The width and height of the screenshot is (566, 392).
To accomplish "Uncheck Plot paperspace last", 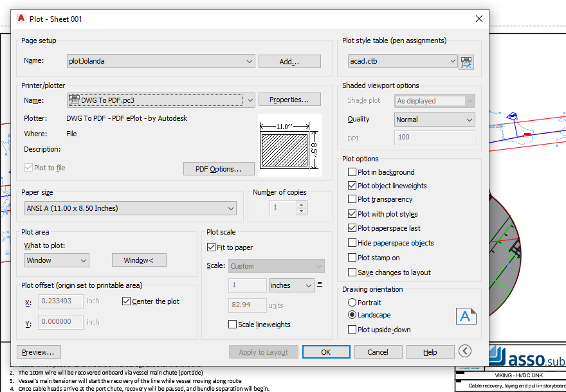I will [352, 228].
